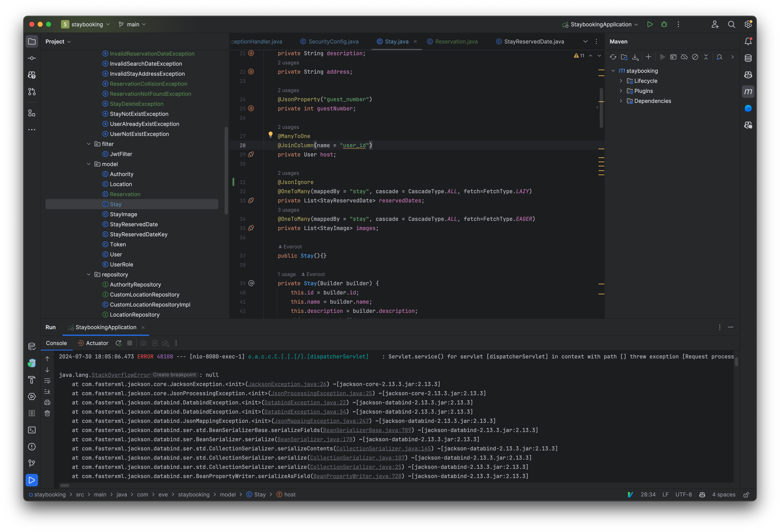Viewport: 780px width, 532px height.
Task: Open the Pull Requests tool window
Action: [x=32, y=92]
